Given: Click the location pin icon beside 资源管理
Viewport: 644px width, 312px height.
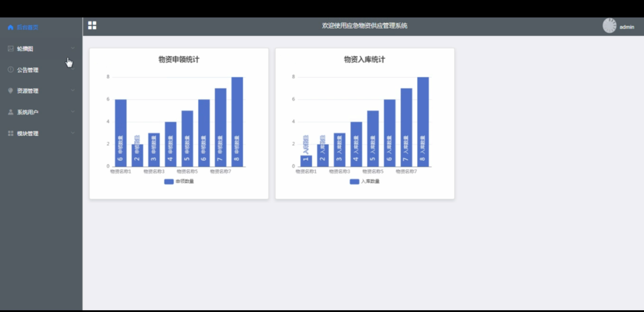Looking at the screenshot, I should pyautogui.click(x=11, y=91).
